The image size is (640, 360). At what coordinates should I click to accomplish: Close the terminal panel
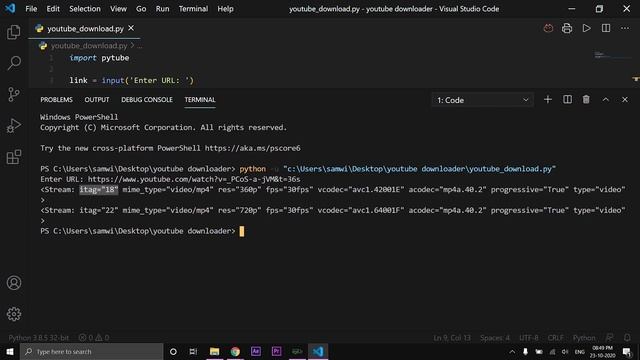click(x=625, y=100)
